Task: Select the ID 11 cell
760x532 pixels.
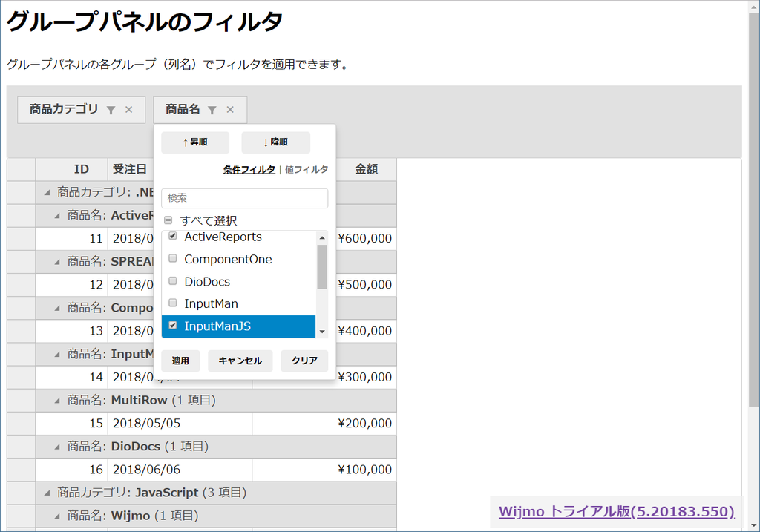Action: point(72,238)
